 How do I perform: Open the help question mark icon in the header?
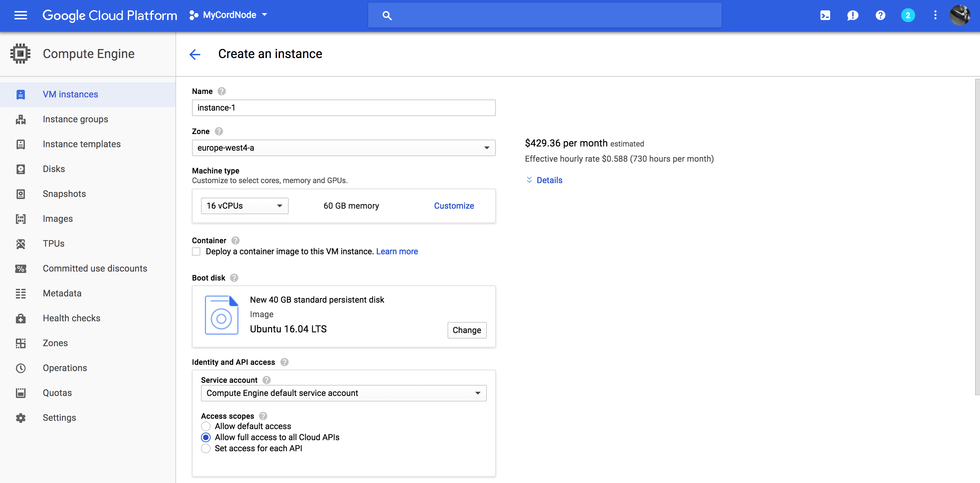(880, 15)
